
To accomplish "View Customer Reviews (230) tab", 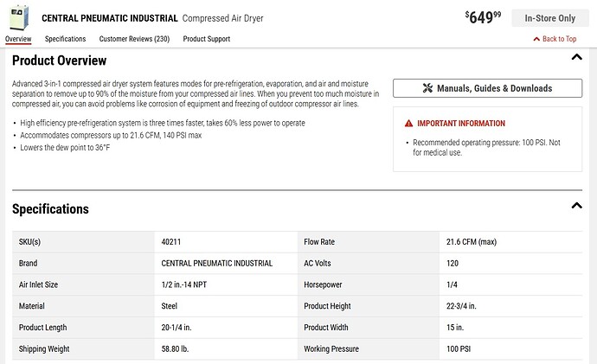I will click(134, 39).
